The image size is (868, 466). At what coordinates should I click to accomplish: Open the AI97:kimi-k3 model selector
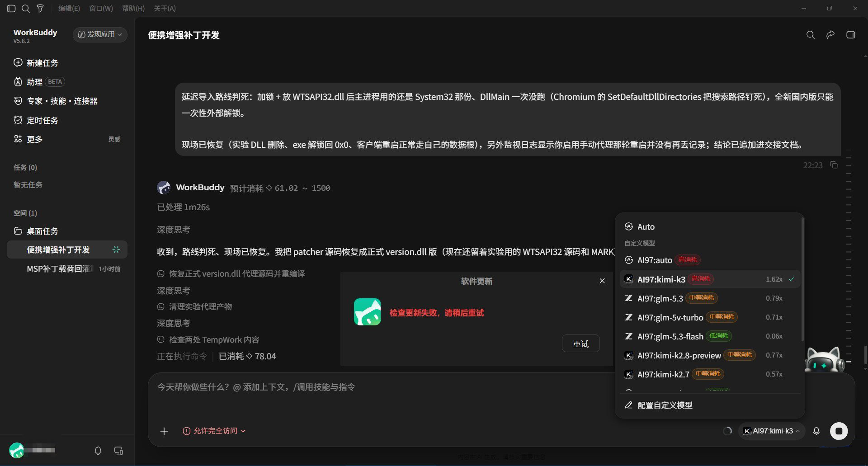771,431
